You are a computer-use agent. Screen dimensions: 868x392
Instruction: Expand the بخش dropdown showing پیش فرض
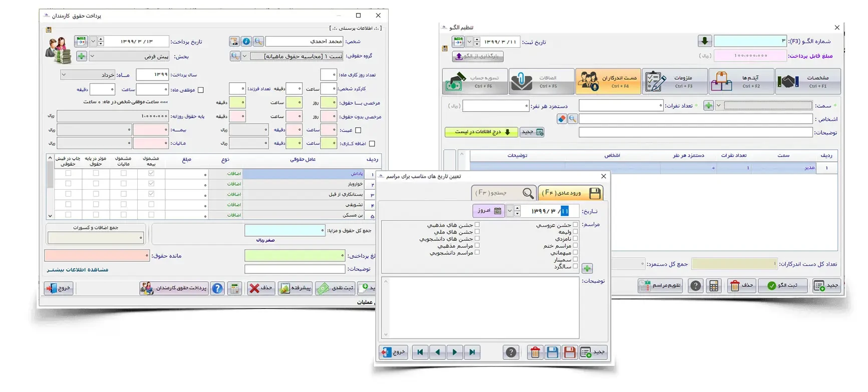click(92, 56)
